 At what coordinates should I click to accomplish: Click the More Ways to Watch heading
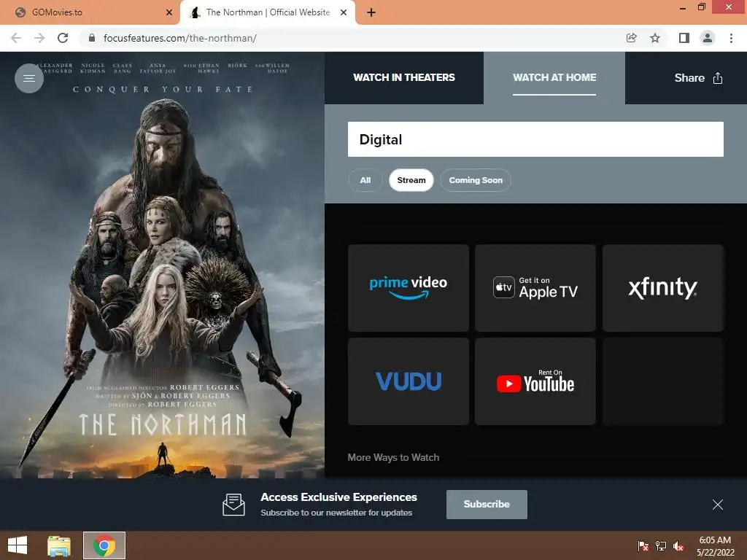(x=393, y=457)
